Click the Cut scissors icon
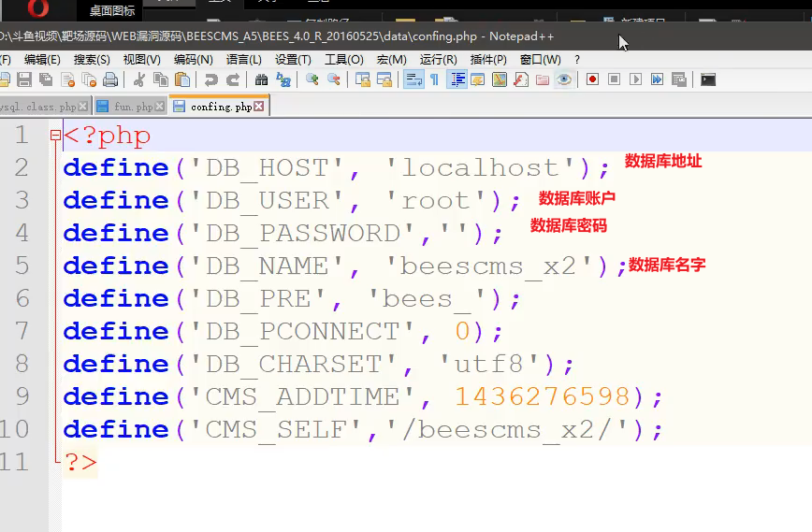Image resolution: width=812 pixels, height=532 pixels. [139, 80]
